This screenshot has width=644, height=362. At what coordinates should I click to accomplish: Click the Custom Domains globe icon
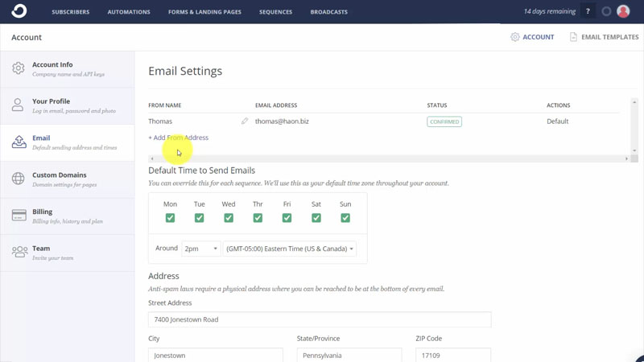(x=19, y=179)
